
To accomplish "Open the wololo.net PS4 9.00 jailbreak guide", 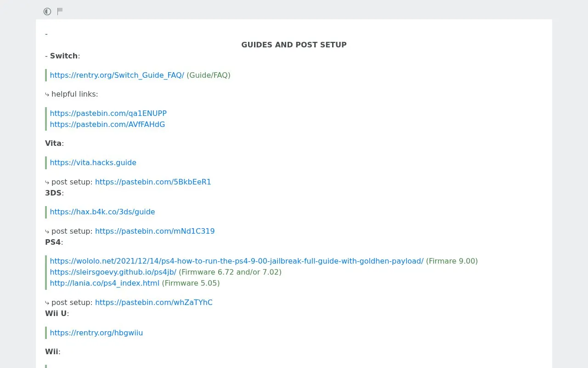I will point(237,261).
